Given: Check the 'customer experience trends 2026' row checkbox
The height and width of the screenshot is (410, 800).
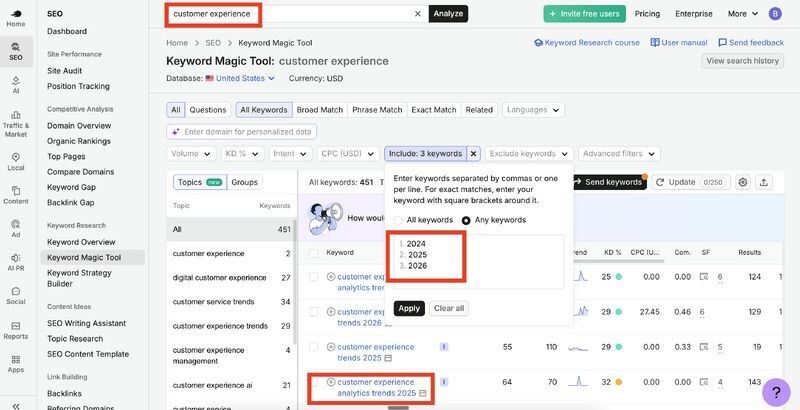Looking at the screenshot, I should pyautogui.click(x=314, y=312).
